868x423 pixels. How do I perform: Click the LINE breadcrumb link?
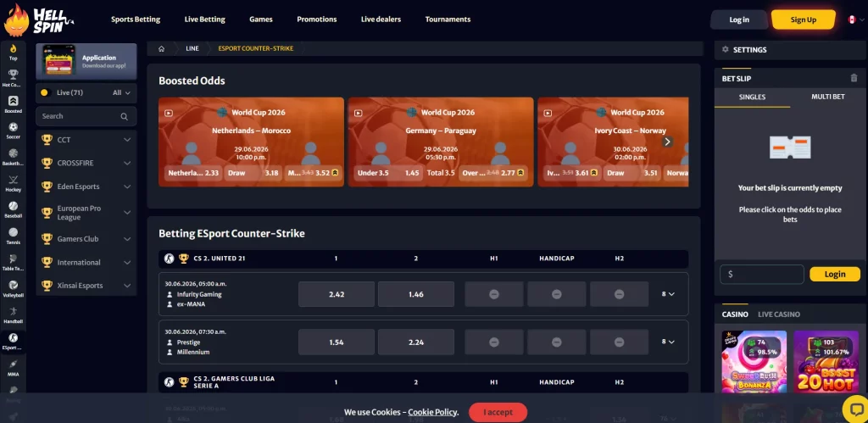[x=192, y=48]
